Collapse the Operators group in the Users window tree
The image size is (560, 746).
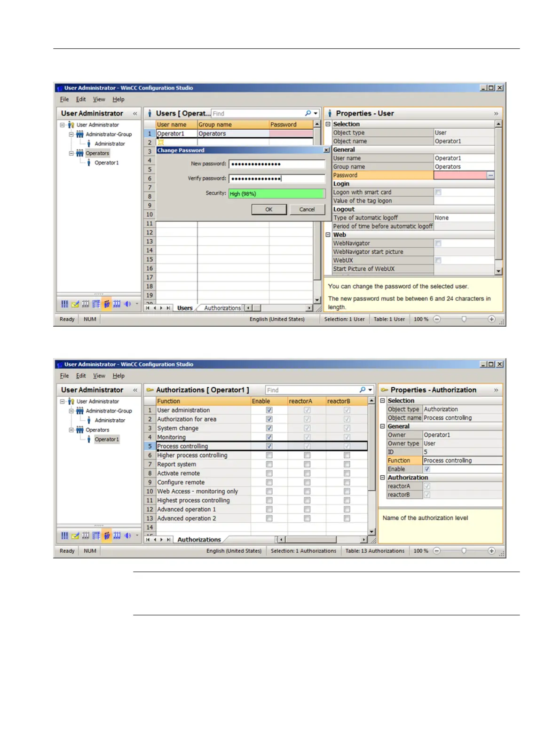click(x=71, y=153)
